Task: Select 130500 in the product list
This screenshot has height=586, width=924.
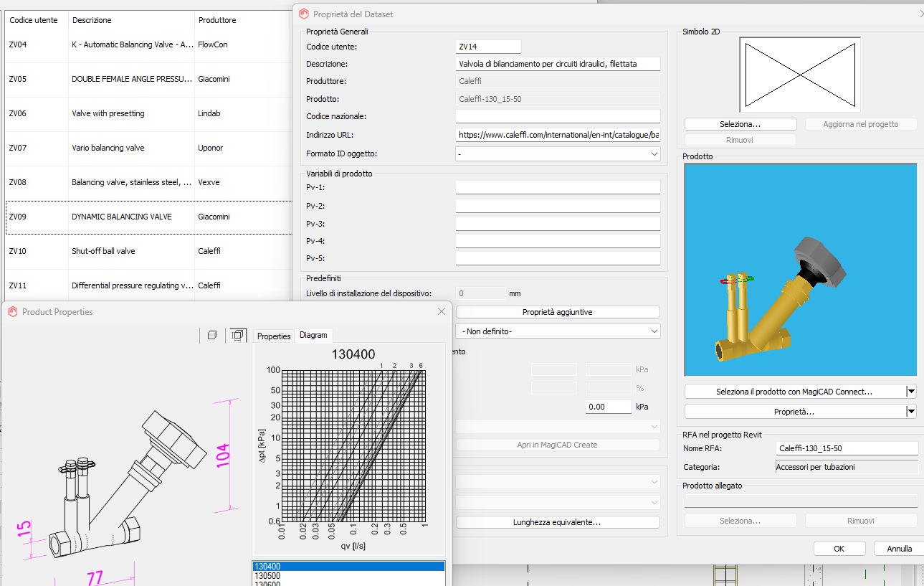Action: click(348, 576)
